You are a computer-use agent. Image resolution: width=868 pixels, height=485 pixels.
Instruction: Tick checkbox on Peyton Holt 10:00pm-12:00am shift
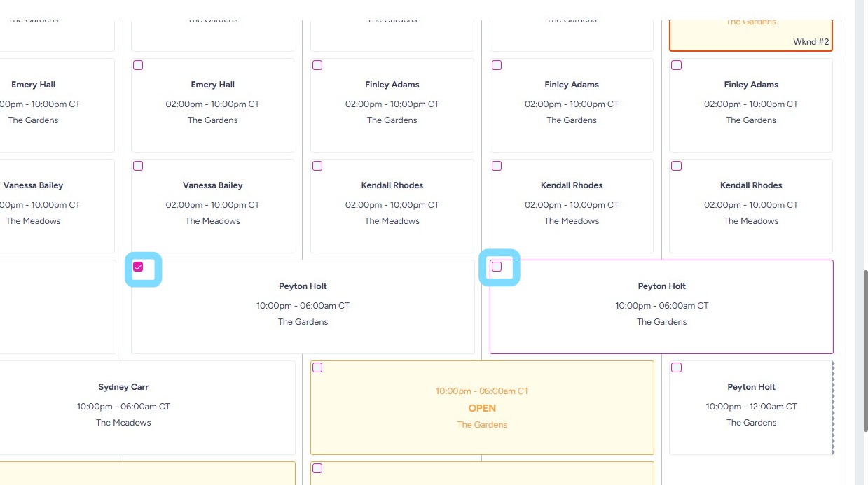point(676,367)
